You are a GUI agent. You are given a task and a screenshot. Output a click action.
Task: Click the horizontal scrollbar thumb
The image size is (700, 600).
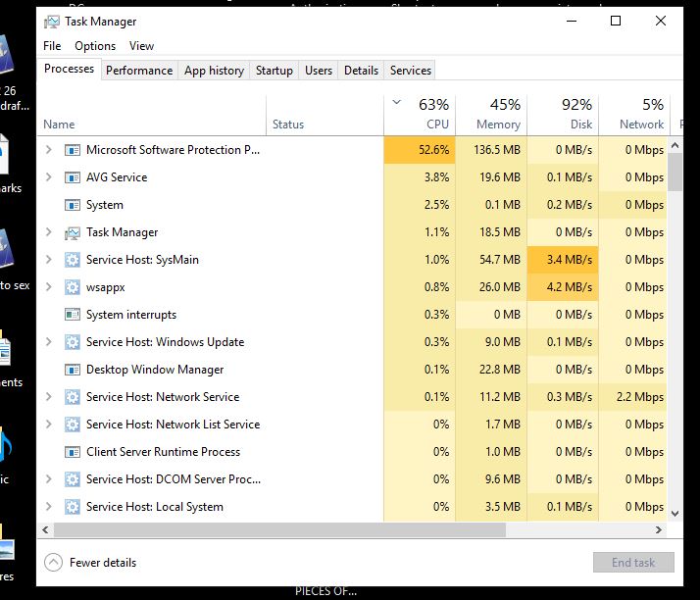point(280,530)
